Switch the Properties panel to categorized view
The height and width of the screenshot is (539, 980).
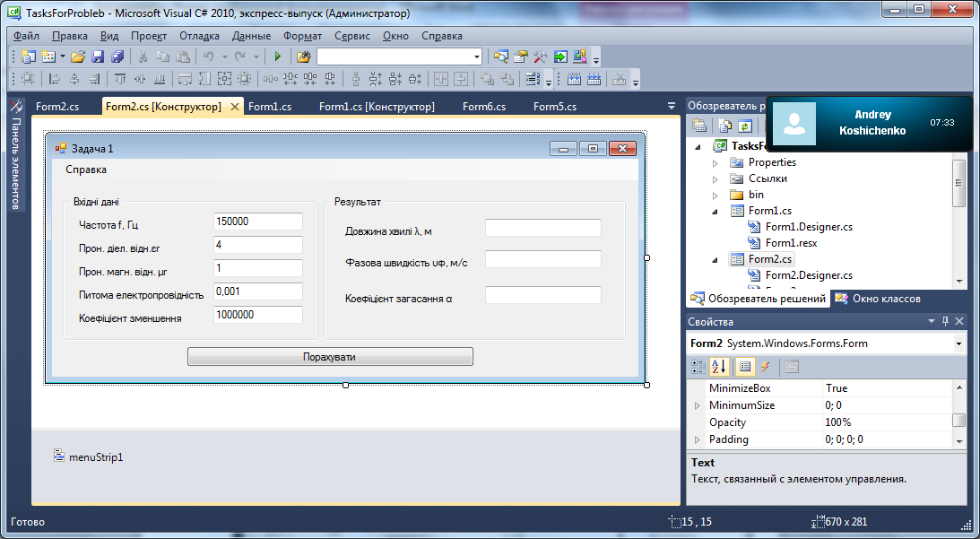[x=698, y=367]
